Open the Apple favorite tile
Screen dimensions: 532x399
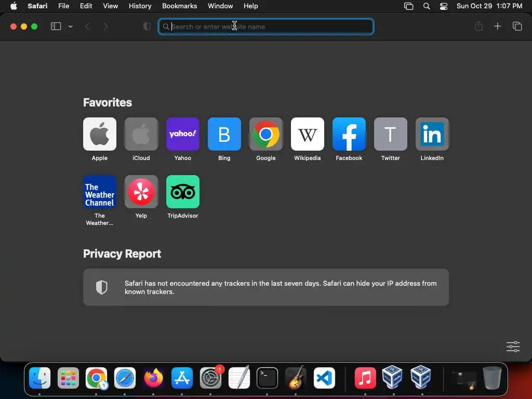tap(99, 134)
